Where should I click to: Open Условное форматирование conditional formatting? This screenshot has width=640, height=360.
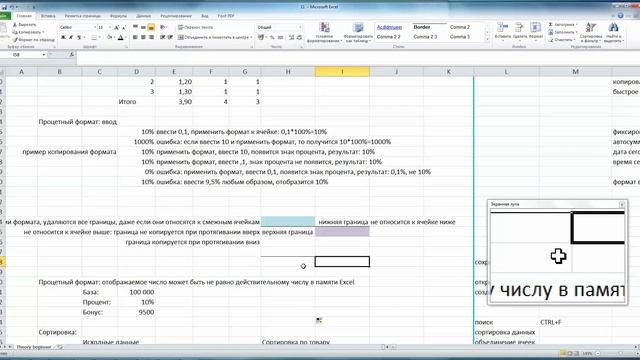click(x=324, y=33)
